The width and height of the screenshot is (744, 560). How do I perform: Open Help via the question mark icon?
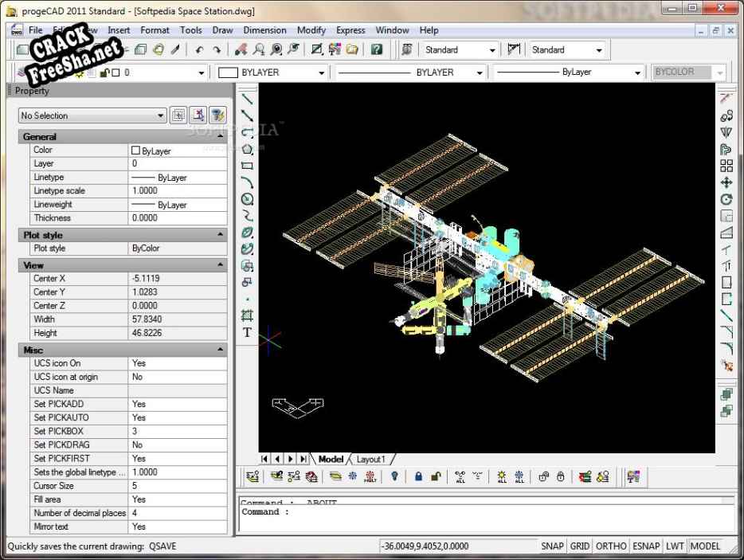(x=377, y=49)
